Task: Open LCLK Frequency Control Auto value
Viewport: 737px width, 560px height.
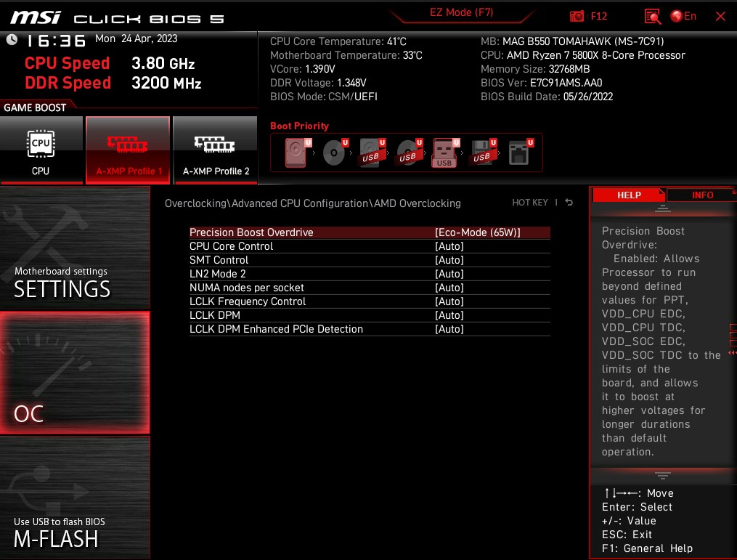Action: click(449, 301)
